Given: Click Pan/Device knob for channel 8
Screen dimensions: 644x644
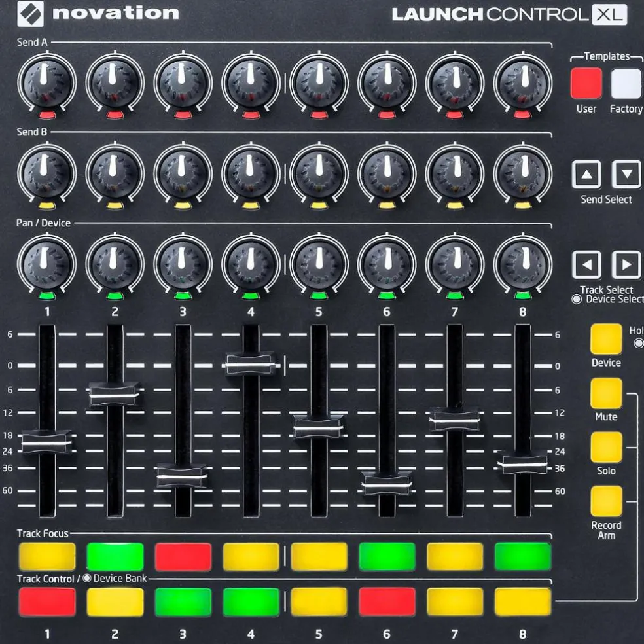Looking at the screenshot, I should coord(522,264).
